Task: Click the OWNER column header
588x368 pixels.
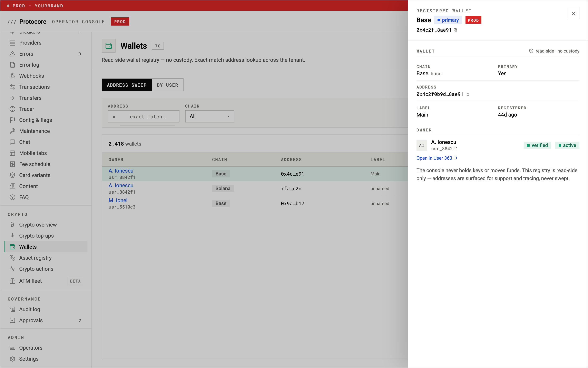Action: 116,160
